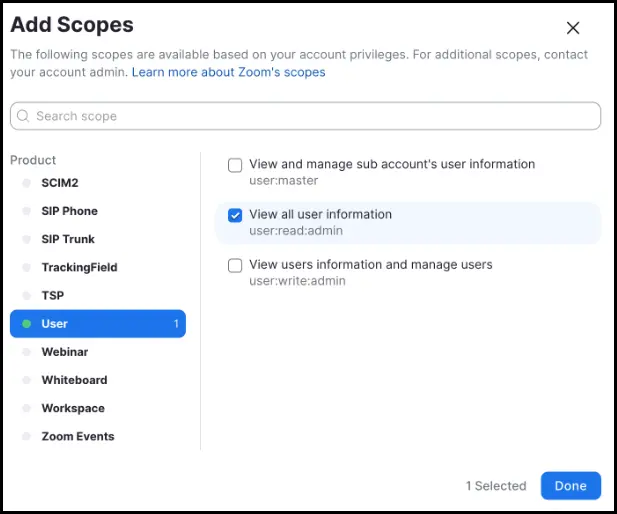Enable the user:master scope checkbox
This screenshot has height=514, width=617.
tap(235, 165)
